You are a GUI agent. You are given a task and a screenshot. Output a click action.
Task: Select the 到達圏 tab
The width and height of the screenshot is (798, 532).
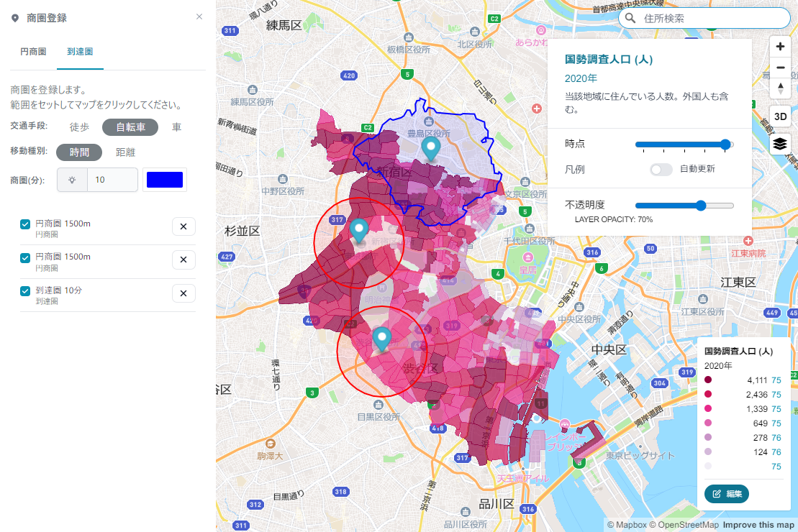(80, 51)
